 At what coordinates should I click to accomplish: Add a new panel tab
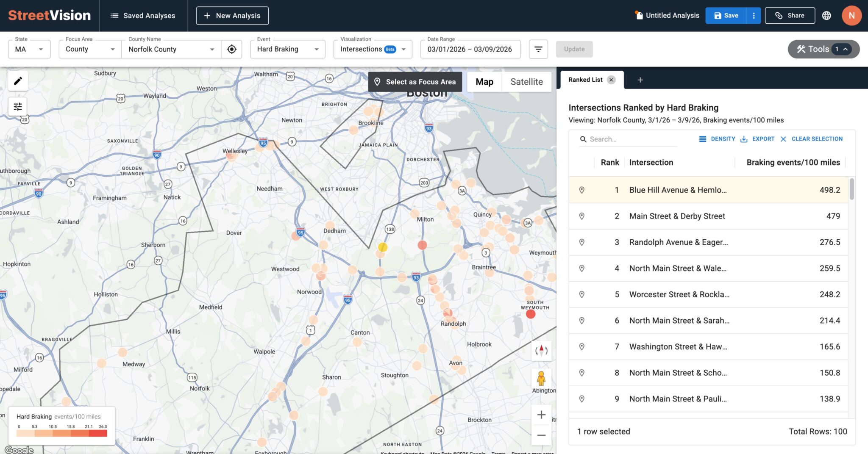point(640,80)
